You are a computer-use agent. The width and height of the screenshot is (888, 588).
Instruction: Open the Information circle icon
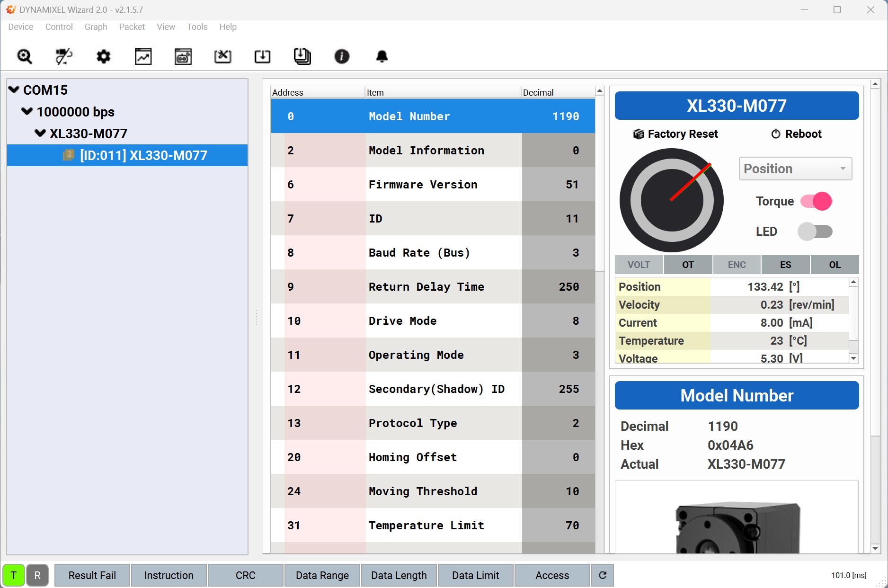pyautogui.click(x=342, y=56)
